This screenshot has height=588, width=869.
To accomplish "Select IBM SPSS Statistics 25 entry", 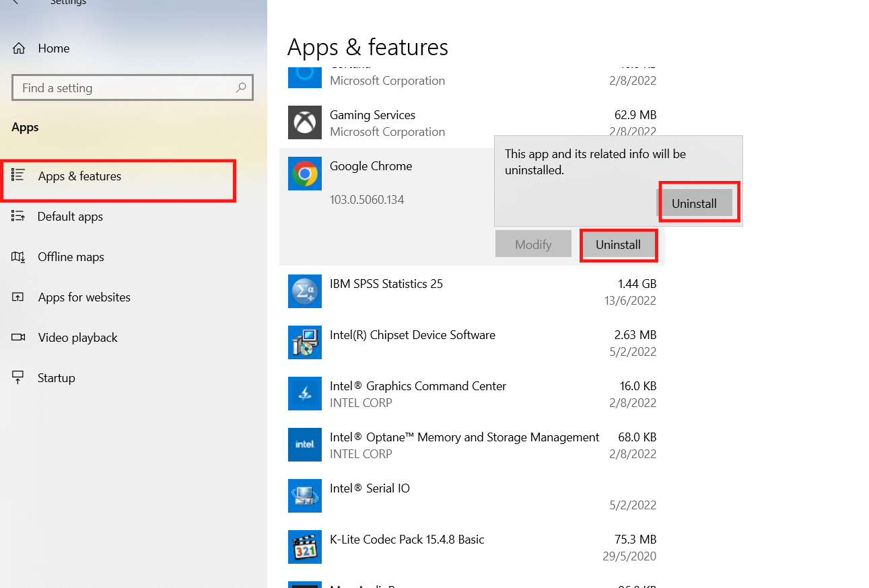I will 386,284.
